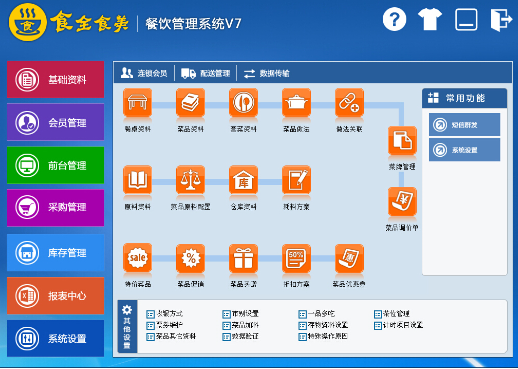
Task: Switch to the 数据传输 tab
Action: pyautogui.click(x=267, y=73)
